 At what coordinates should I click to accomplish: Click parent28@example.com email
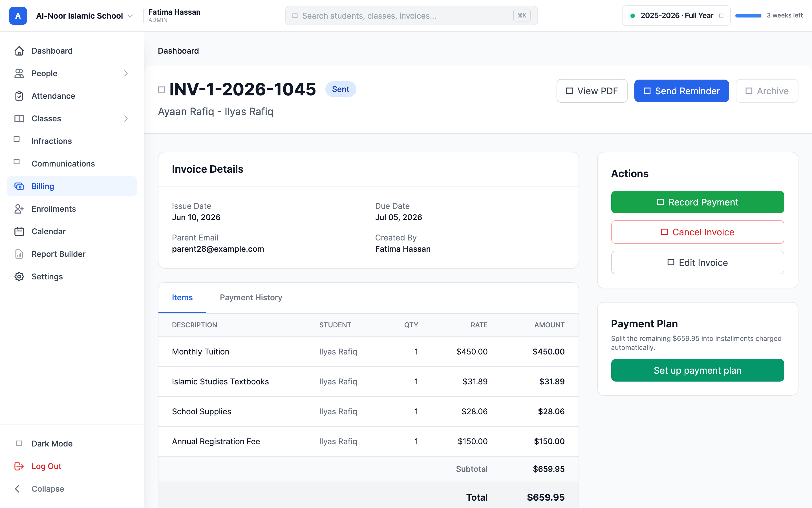(218, 249)
